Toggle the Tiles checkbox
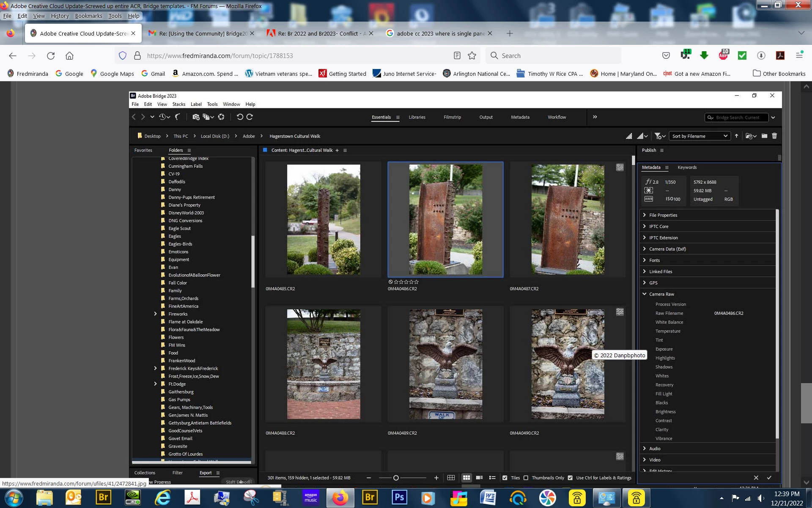 tap(505, 478)
